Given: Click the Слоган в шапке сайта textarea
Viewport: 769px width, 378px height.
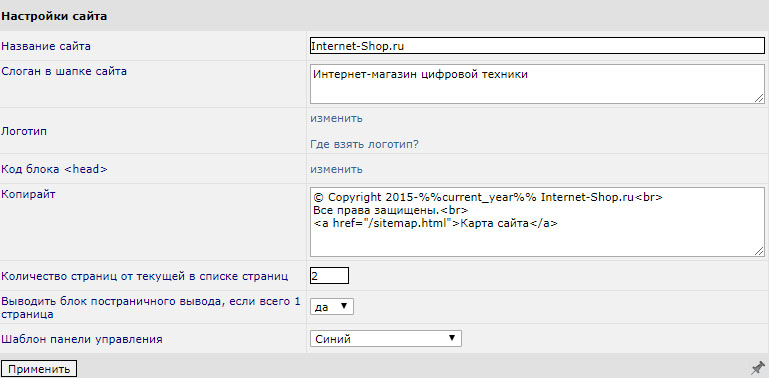Looking at the screenshot, I should (x=537, y=84).
